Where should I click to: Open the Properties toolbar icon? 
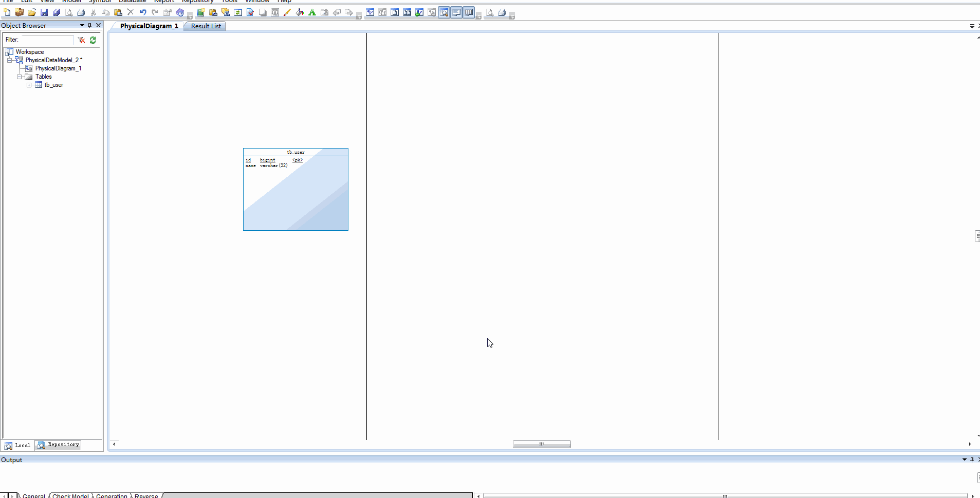168,12
